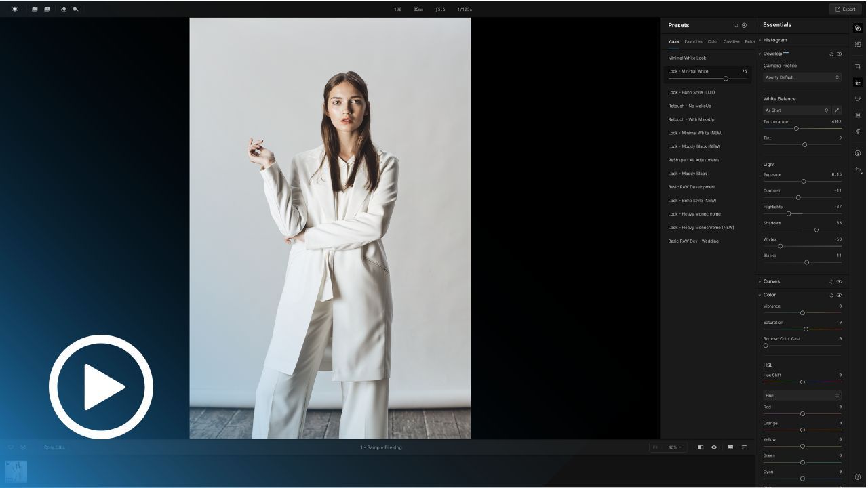Switch to the Creative presets tab
This screenshot has height=488, width=868.
coord(731,41)
